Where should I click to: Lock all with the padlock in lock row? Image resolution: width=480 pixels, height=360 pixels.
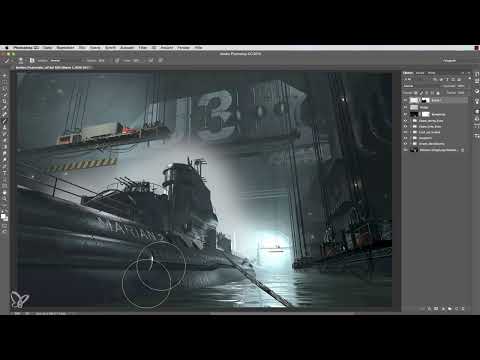pos(438,93)
